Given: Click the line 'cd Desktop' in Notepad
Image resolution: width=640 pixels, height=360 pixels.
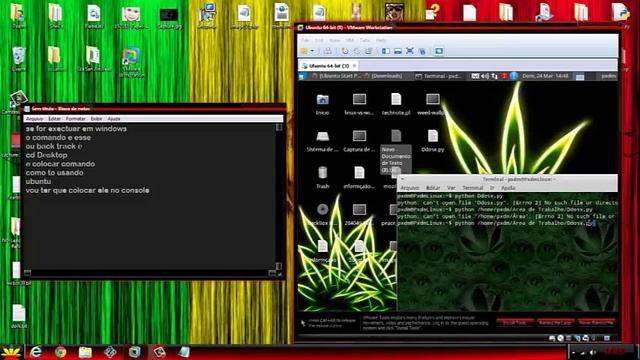Looking at the screenshot, I should click(47, 155).
